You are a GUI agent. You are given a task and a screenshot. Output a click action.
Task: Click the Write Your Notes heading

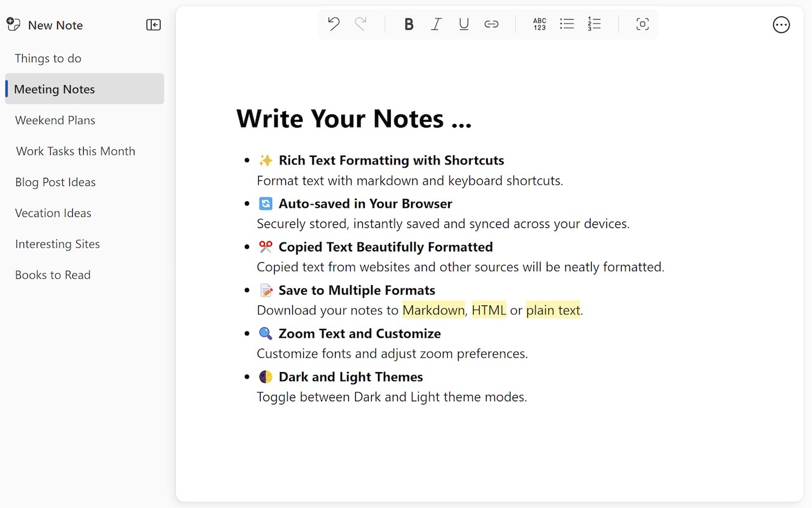[x=354, y=119]
